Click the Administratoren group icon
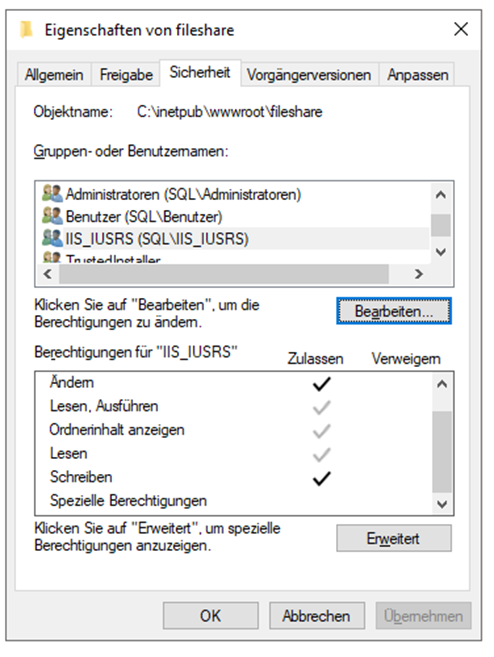The image size is (494, 657). click(52, 193)
